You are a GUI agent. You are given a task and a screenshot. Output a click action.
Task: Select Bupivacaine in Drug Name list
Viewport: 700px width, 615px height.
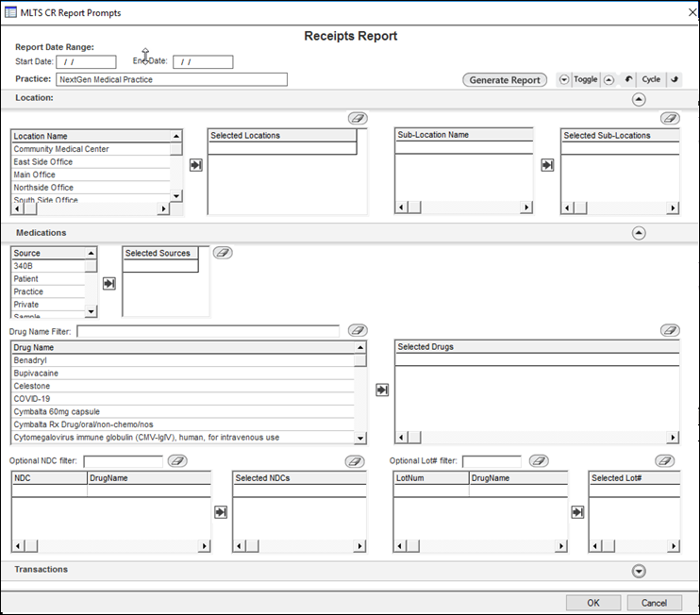183,374
